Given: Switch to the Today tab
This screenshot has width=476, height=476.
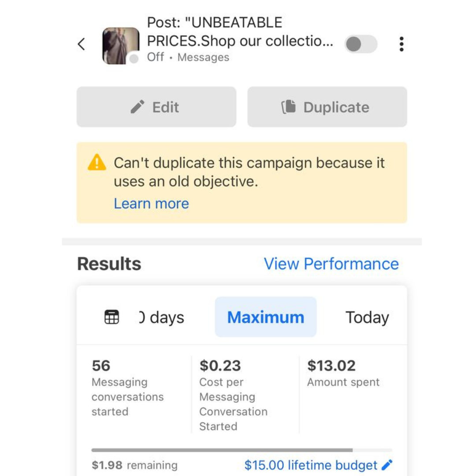Looking at the screenshot, I should pyautogui.click(x=367, y=317).
